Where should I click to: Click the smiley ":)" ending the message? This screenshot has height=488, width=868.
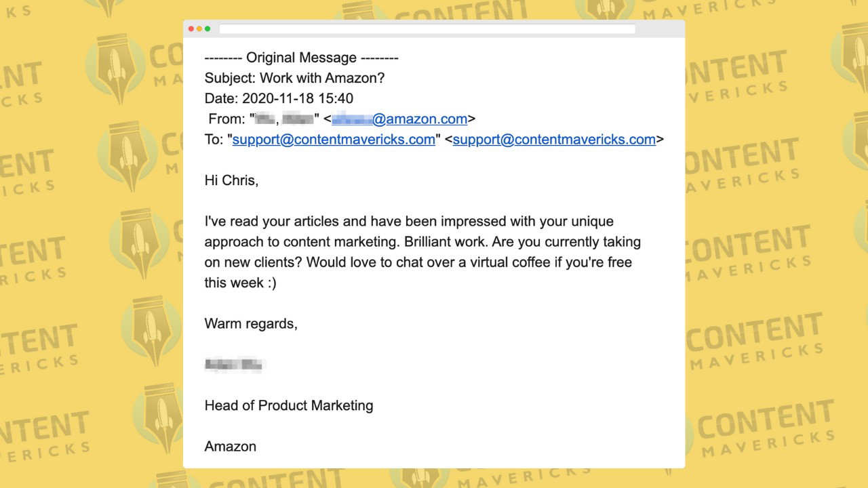point(270,283)
